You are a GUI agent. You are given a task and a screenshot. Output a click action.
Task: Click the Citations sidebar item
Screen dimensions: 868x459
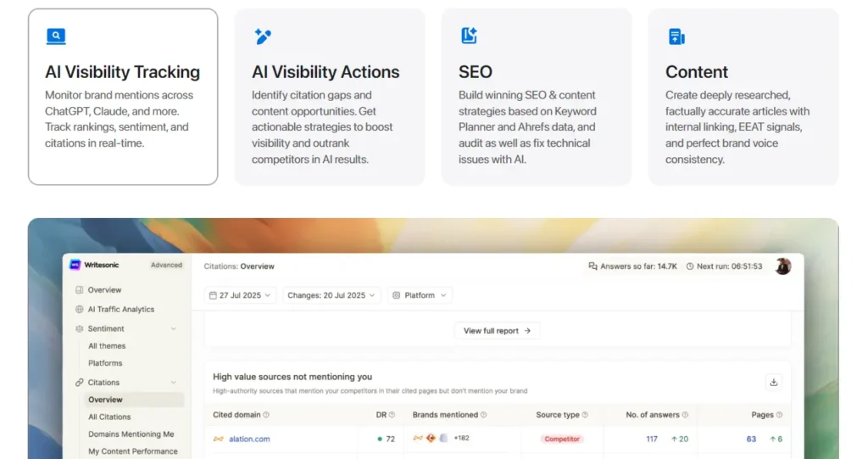(x=103, y=383)
